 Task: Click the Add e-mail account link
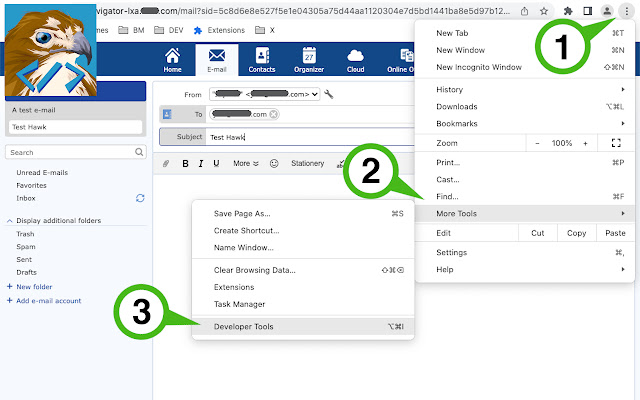click(48, 300)
